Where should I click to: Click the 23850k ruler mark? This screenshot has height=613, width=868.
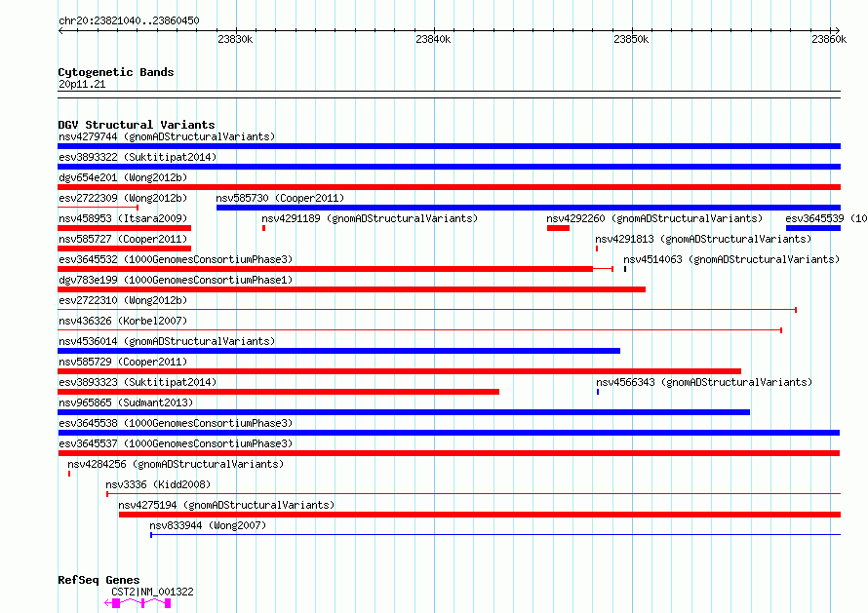631,39
